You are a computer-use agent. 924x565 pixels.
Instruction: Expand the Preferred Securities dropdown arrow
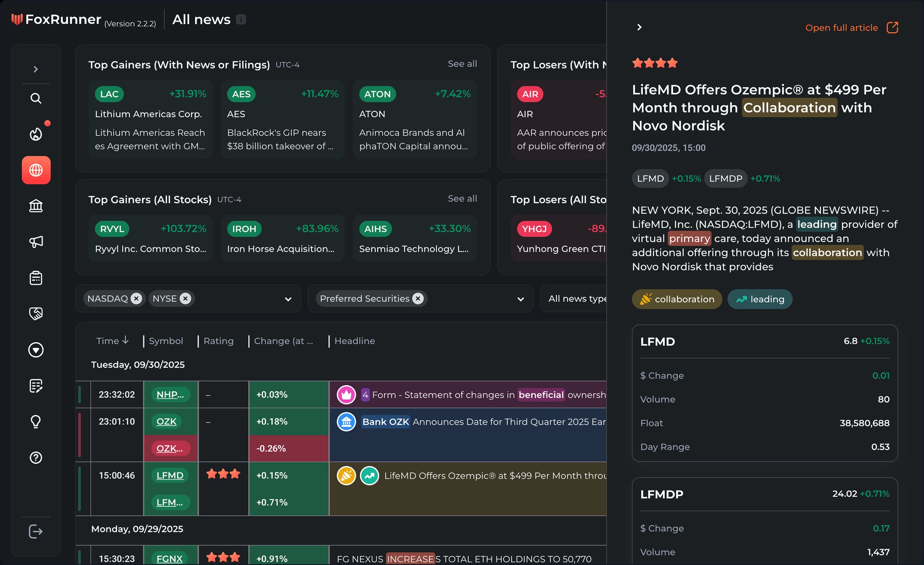520,299
